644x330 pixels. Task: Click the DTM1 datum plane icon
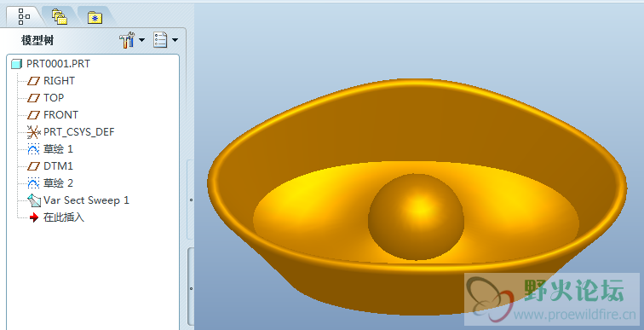34,166
